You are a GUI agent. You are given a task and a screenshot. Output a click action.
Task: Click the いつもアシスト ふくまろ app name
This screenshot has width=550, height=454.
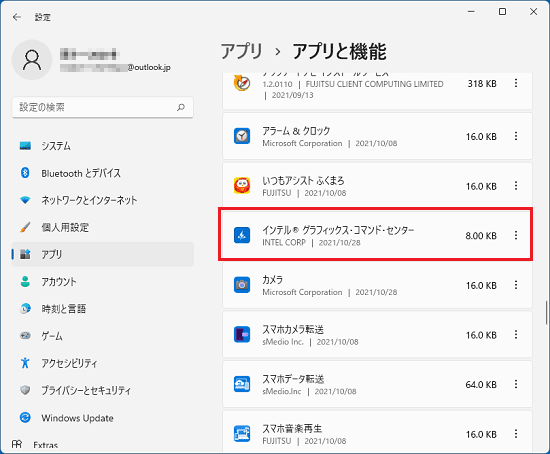pos(303,180)
